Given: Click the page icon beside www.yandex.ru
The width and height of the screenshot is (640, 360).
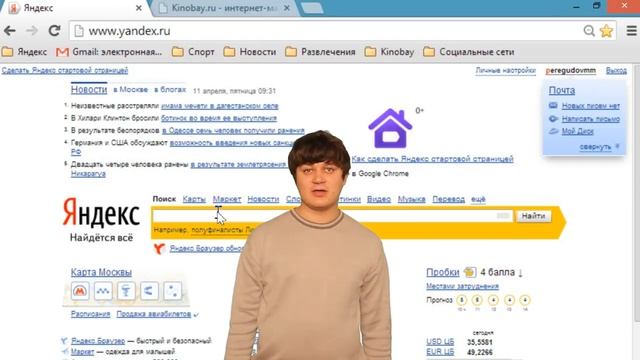Looking at the screenshot, I should [79, 31].
